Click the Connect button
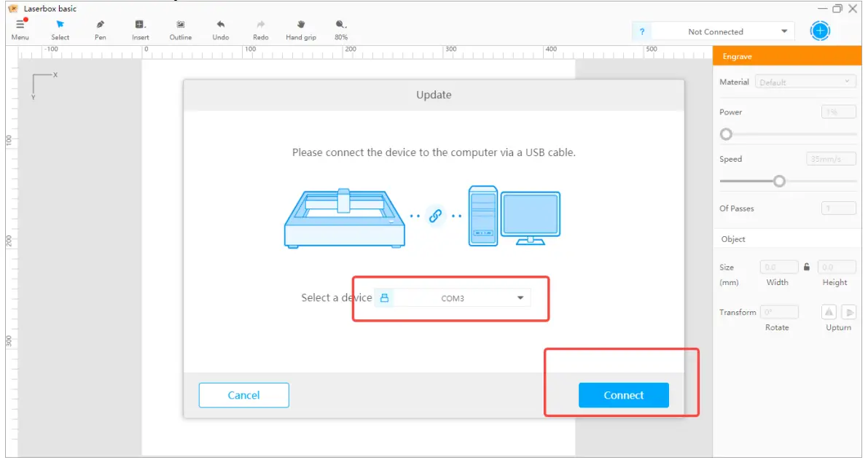 (624, 395)
